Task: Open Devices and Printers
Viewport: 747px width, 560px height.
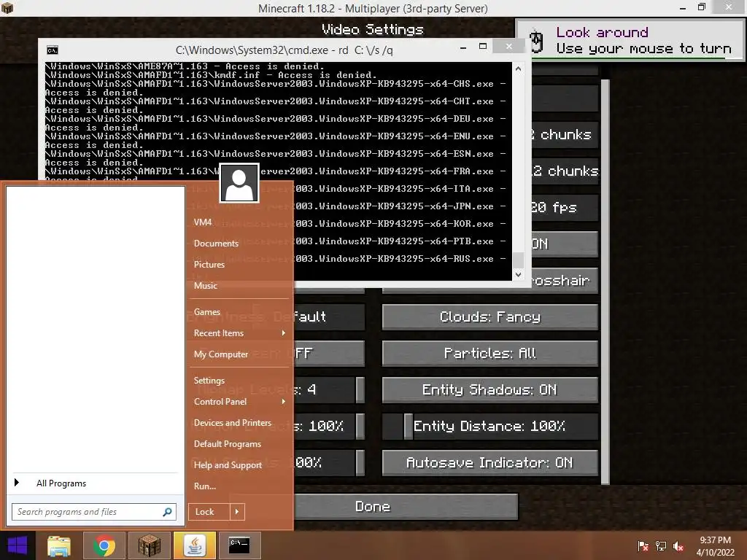Action: click(x=233, y=423)
